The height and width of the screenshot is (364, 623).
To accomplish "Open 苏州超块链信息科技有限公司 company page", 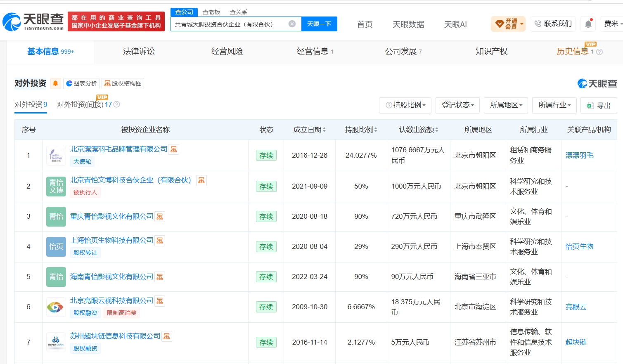I will [x=115, y=336].
